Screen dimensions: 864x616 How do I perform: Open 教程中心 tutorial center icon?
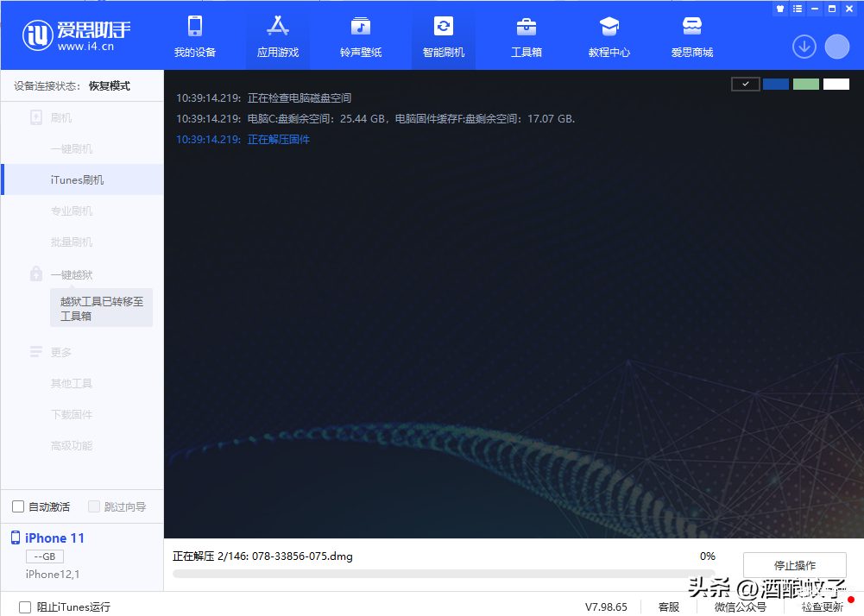(x=609, y=27)
